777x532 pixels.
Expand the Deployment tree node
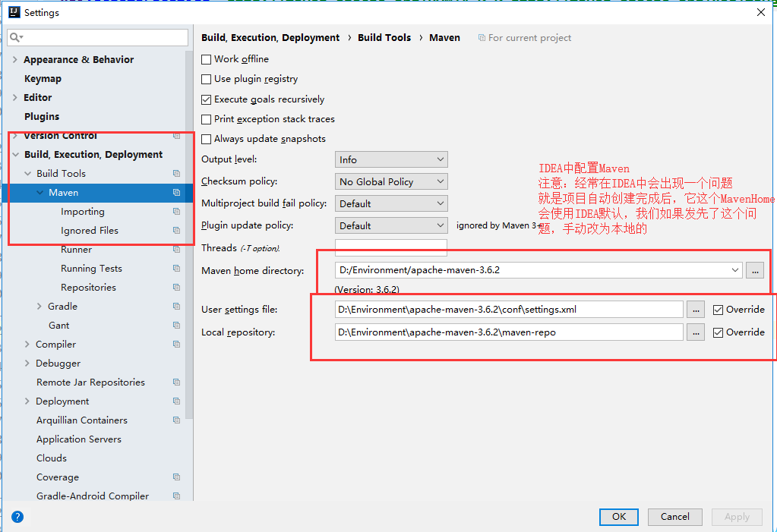(27, 401)
